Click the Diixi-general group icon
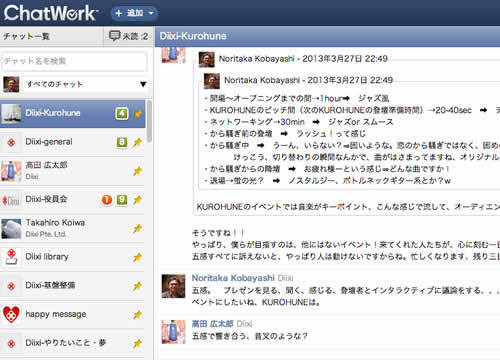Screen dimensions: 500x360 pyautogui.click(x=11, y=142)
